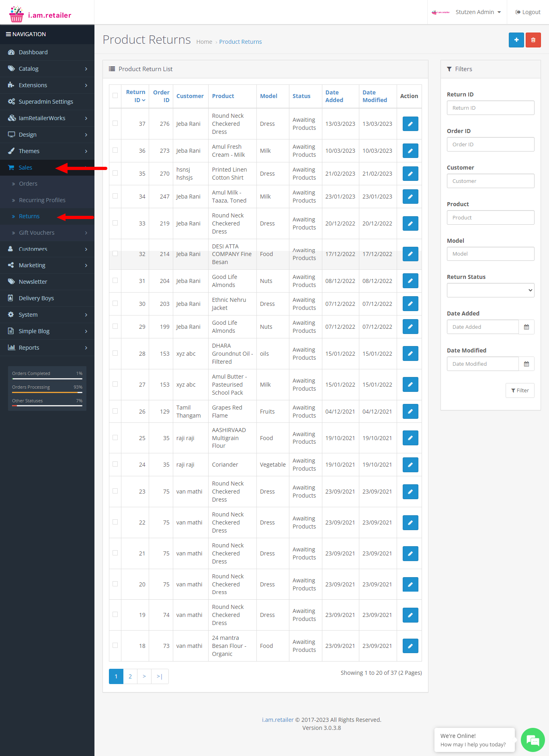Click the Delivery Boys clipboard icon
The height and width of the screenshot is (756, 549).
11,298
